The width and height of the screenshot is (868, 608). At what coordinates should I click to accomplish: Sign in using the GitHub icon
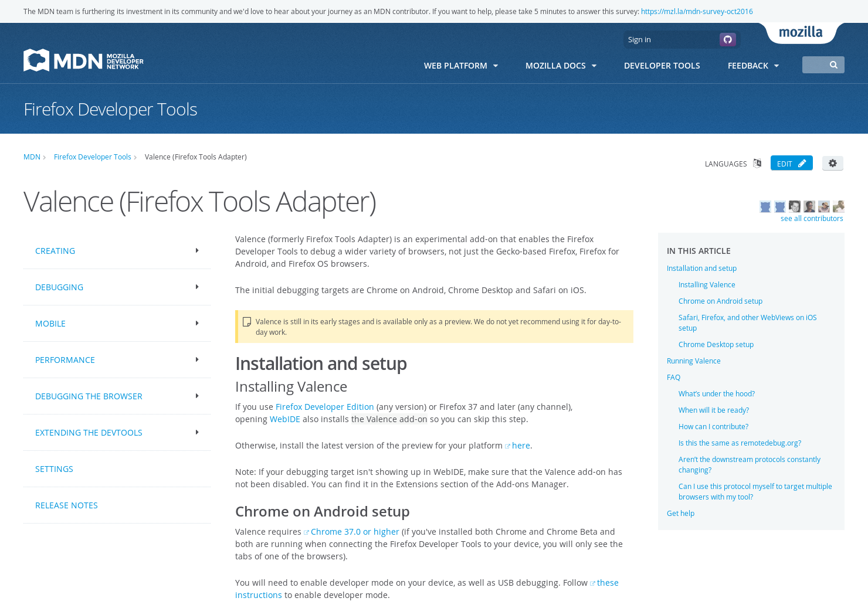tap(727, 39)
